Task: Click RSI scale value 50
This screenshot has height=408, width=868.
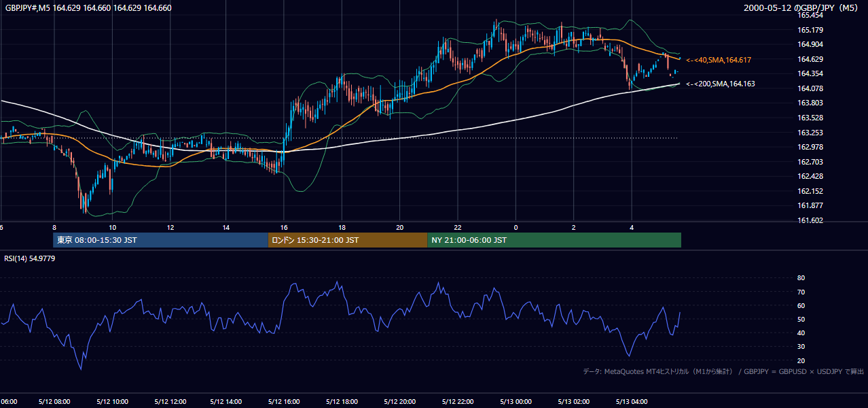Action: tap(801, 319)
